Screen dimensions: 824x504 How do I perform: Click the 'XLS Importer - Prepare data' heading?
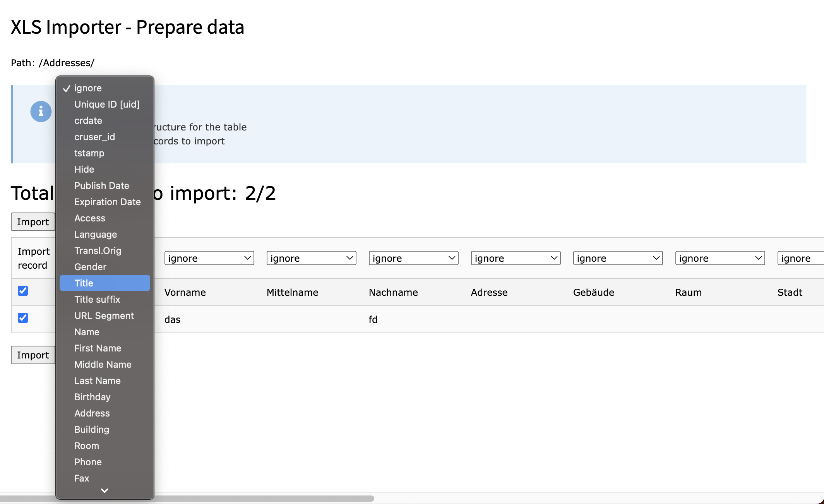[x=127, y=27]
